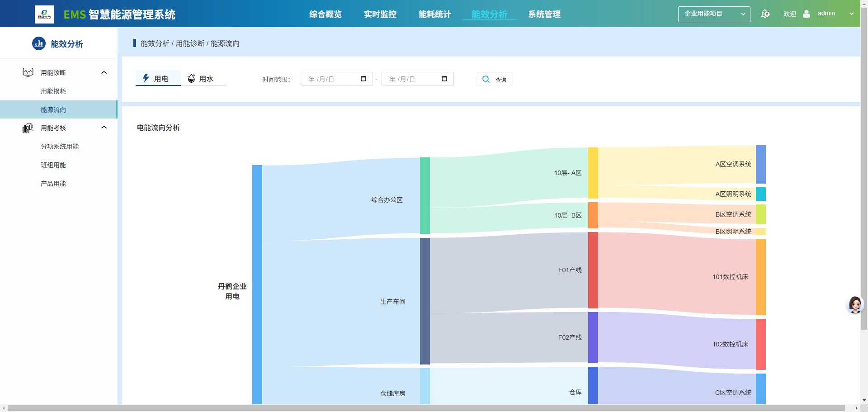Click the cyan A区照明系统 node bar
The height and width of the screenshot is (412, 868).
761,194
